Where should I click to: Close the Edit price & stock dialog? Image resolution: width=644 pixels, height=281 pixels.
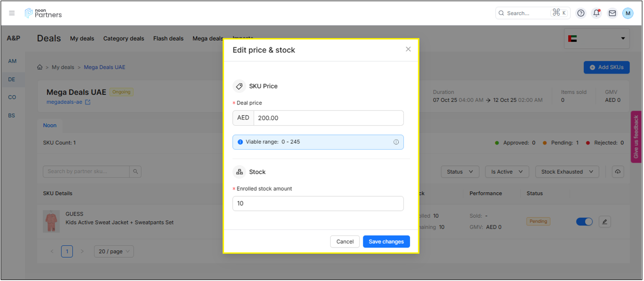(x=408, y=49)
